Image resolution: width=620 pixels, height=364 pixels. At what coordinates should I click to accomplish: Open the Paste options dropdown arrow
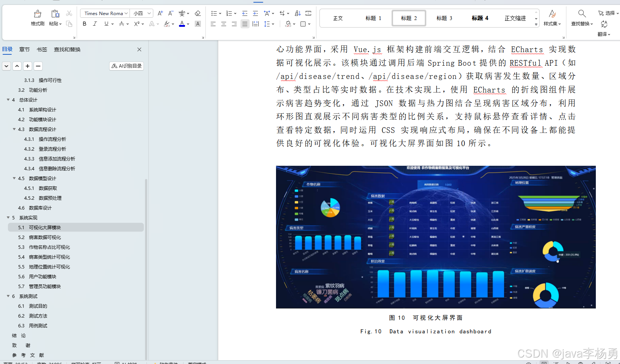pos(60,24)
